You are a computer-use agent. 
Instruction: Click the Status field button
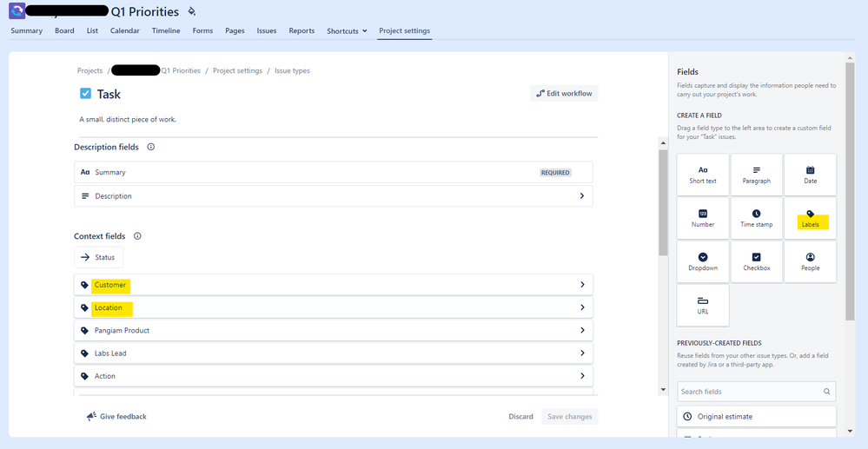(98, 257)
